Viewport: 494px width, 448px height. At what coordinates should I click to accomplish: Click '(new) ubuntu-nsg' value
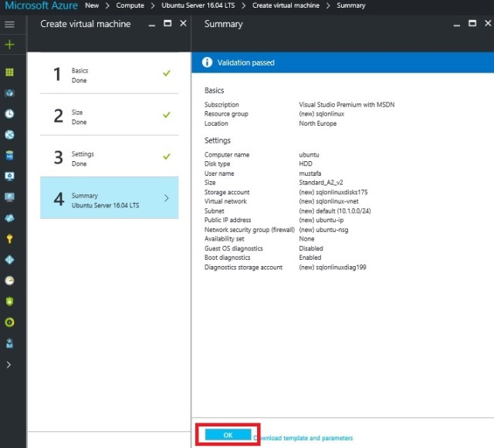pyautogui.click(x=323, y=230)
